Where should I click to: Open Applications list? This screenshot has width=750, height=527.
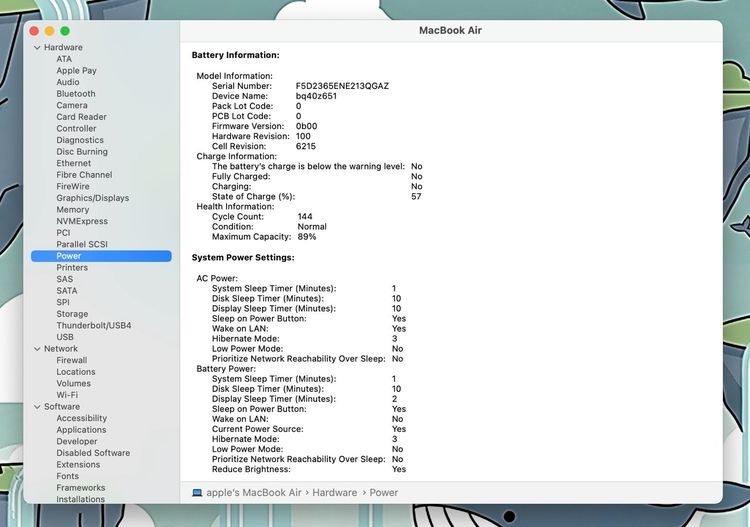tap(81, 429)
